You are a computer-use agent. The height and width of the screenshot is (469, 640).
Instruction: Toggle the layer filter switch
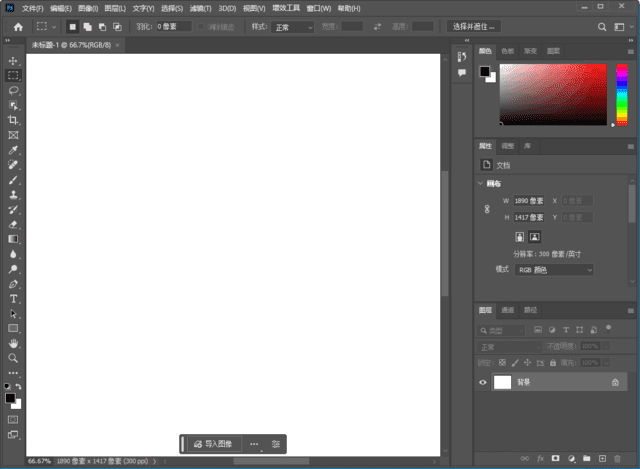(608, 326)
